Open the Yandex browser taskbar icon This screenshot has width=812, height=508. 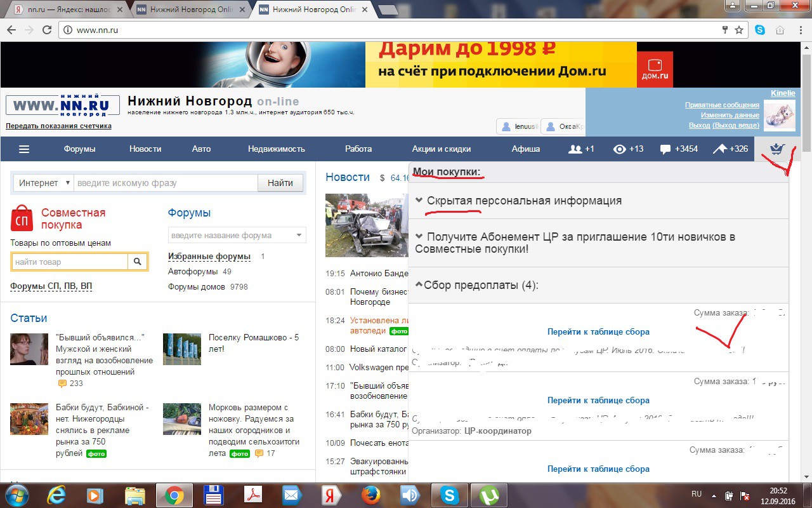point(331,495)
